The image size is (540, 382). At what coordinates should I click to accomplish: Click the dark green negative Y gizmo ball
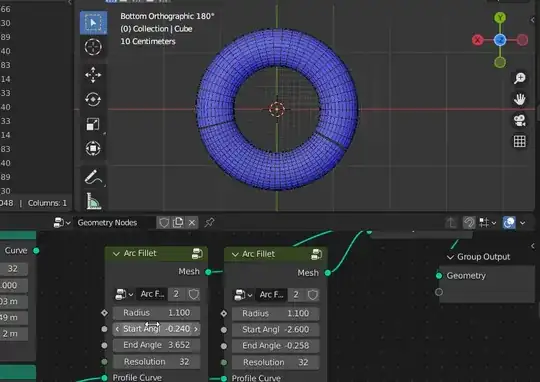pyautogui.click(x=500, y=62)
